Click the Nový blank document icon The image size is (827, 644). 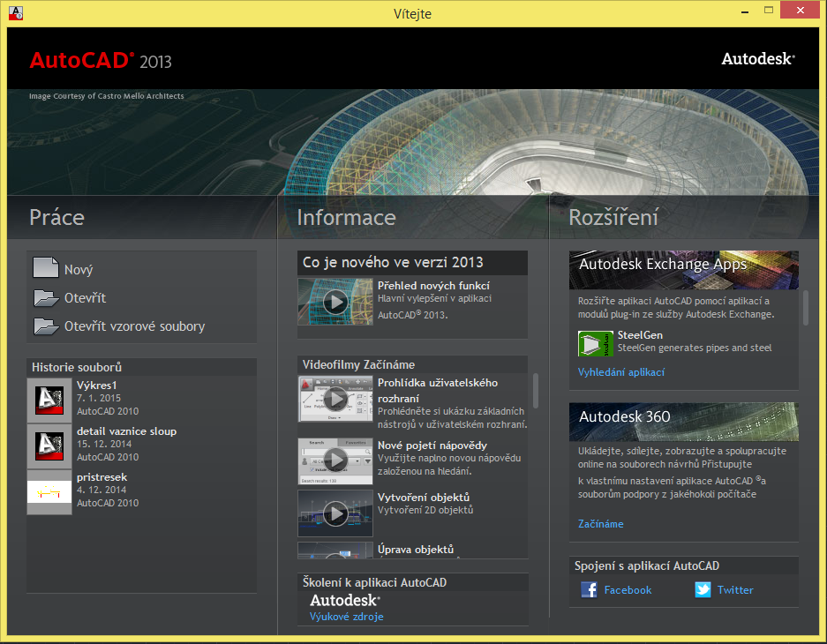(46, 267)
